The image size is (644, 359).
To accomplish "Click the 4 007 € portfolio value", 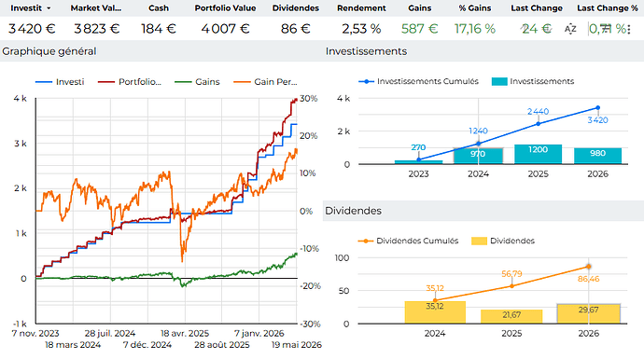I will tap(225, 29).
